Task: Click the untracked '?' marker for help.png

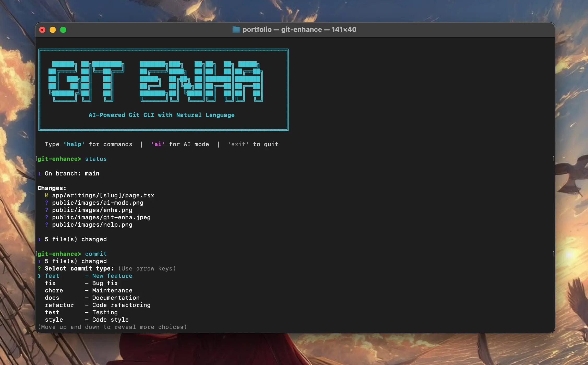Action: [46, 225]
